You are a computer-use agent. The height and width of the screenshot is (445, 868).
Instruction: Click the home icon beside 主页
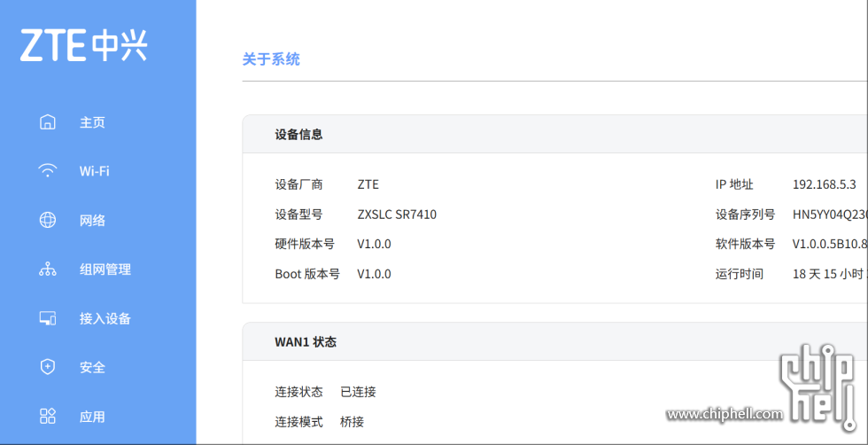48,122
